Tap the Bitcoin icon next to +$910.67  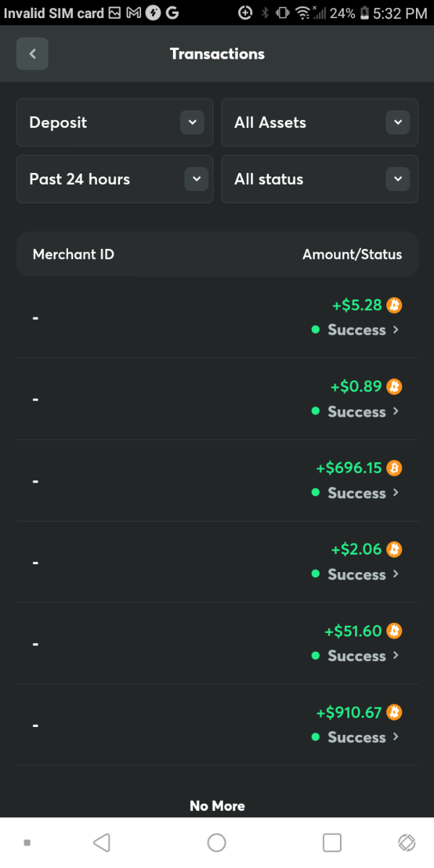point(394,712)
